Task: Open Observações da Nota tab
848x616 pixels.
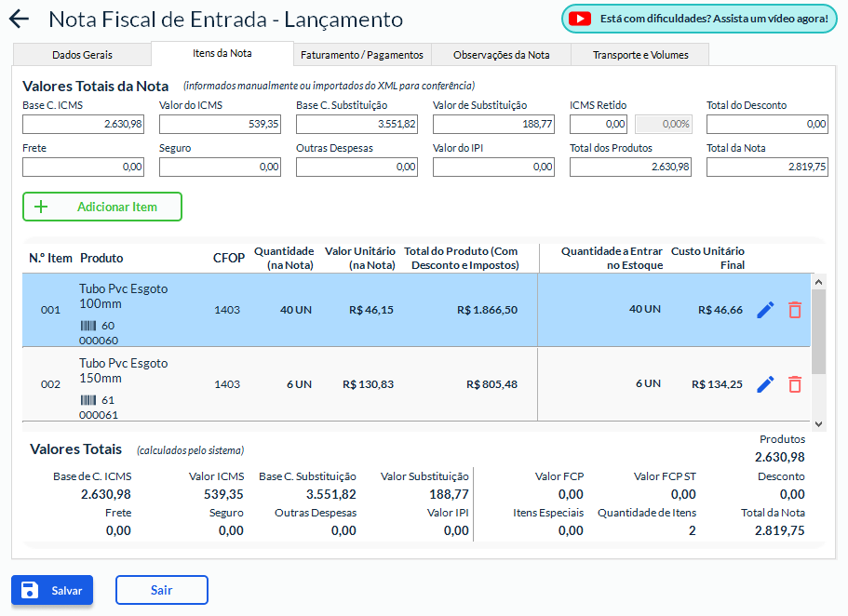Action: point(501,55)
